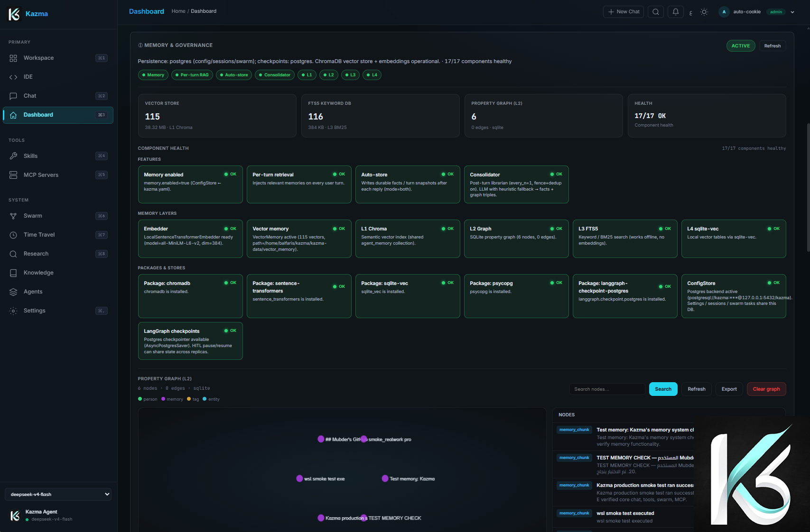Image resolution: width=810 pixels, height=532 pixels.
Task: Open the IDE code brackets icon
Action: tap(13, 77)
